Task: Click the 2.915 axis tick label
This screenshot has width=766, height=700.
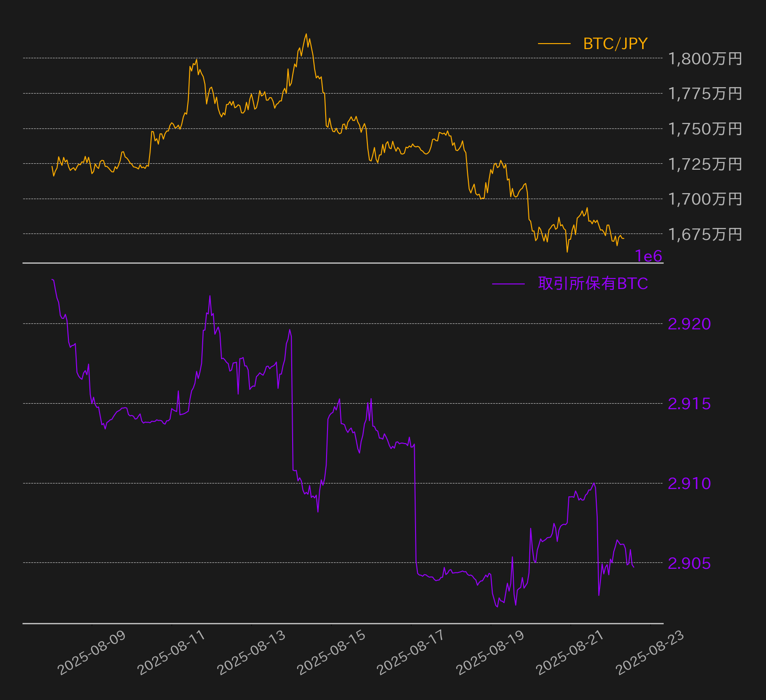Action: point(689,404)
